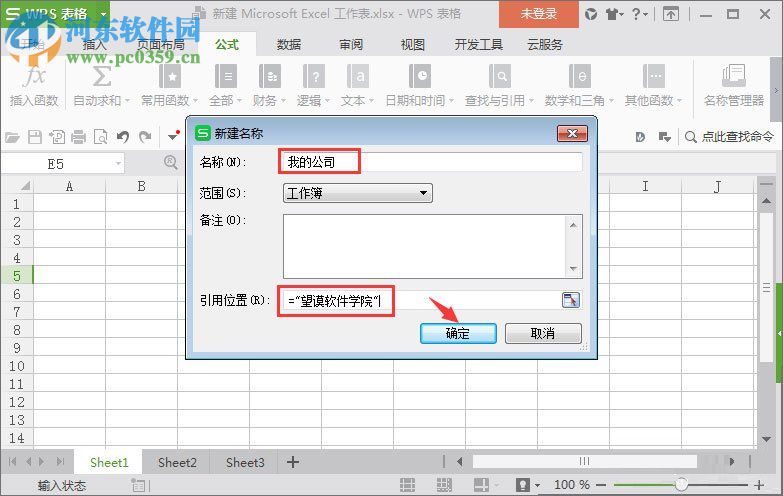Image resolution: width=783 pixels, height=496 pixels.
Task: Open the 逻辑 functions icon
Action: 314,76
